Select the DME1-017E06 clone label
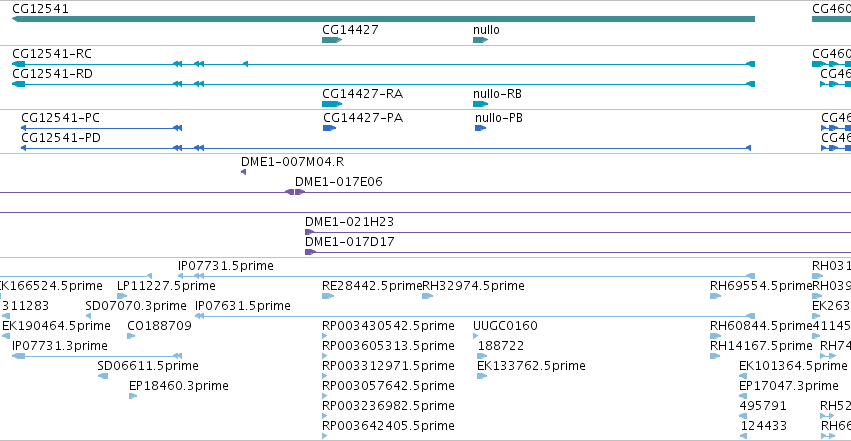The height and width of the screenshot is (441, 851). tap(339, 182)
